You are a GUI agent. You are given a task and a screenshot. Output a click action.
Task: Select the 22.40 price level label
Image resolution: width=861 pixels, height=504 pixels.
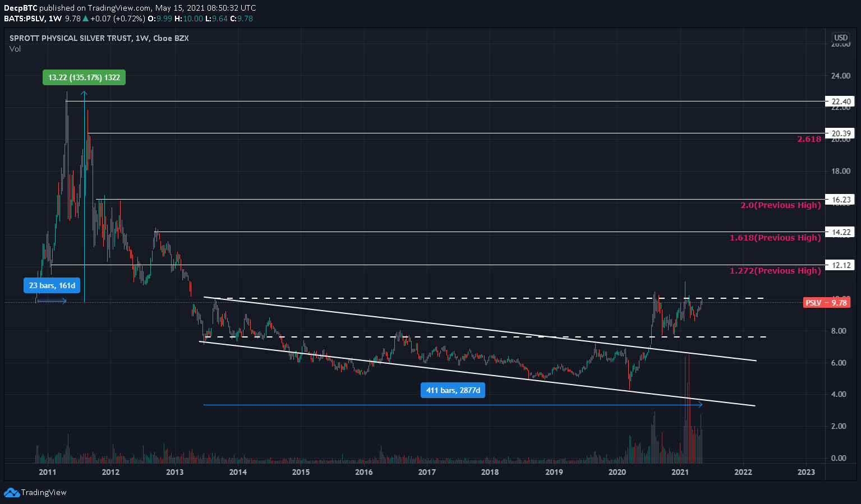point(840,101)
